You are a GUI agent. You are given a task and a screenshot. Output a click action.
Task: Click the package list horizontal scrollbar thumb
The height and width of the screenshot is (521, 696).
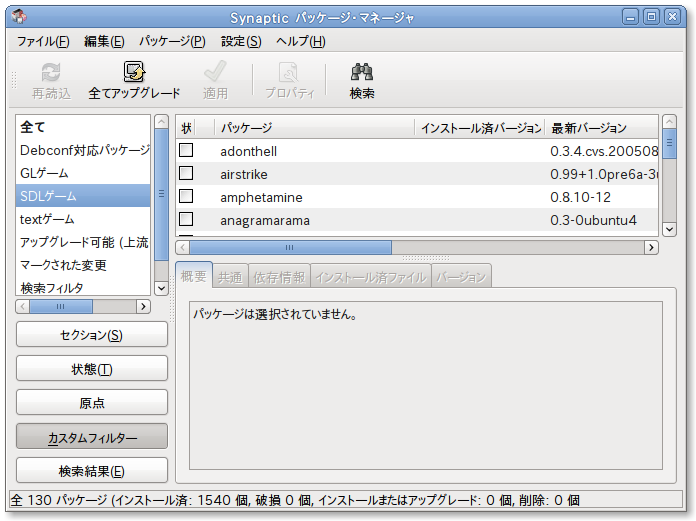click(x=290, y=247)
